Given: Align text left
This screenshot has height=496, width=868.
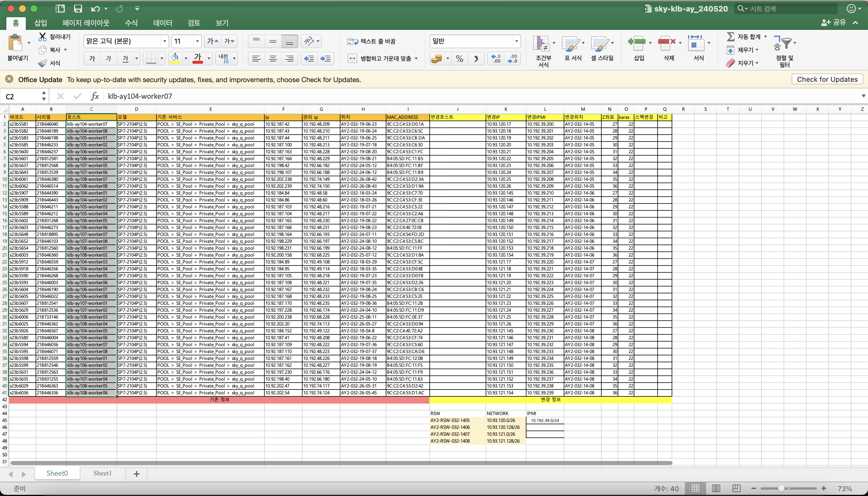Looking at the screenshot, I should [256, 59].
